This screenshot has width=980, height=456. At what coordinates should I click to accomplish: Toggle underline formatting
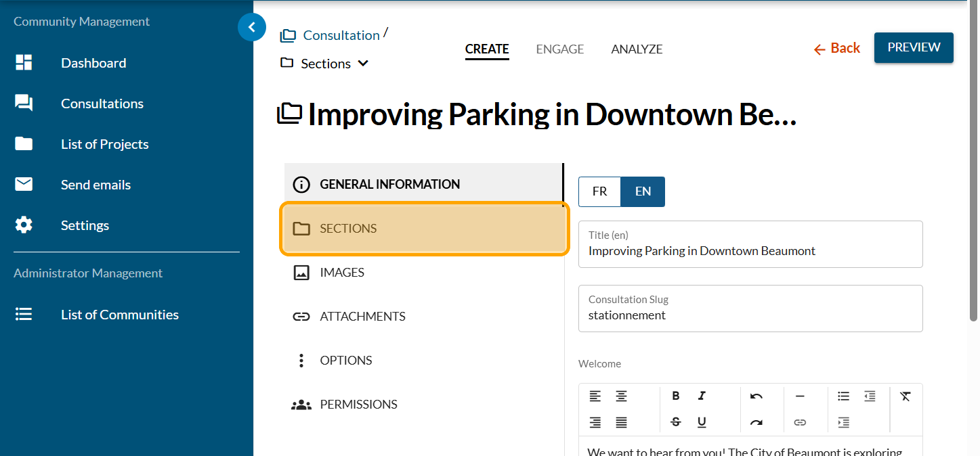tap(702, 422)
